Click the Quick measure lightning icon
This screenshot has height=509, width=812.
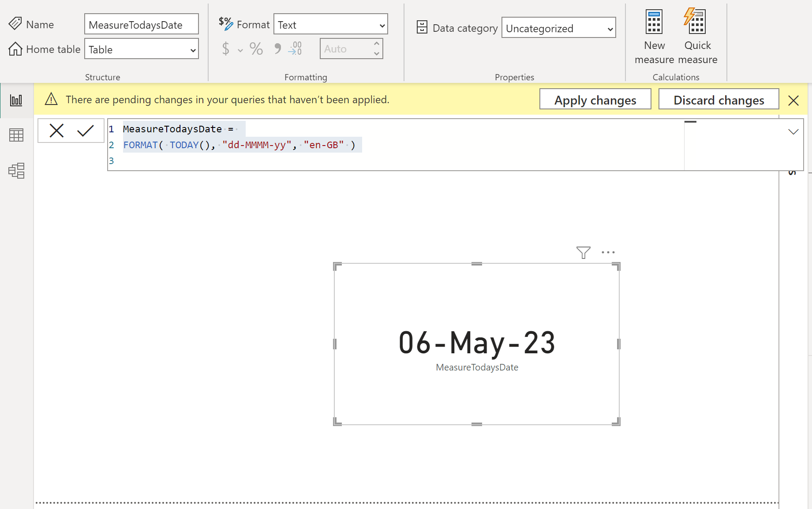(695, 21)
